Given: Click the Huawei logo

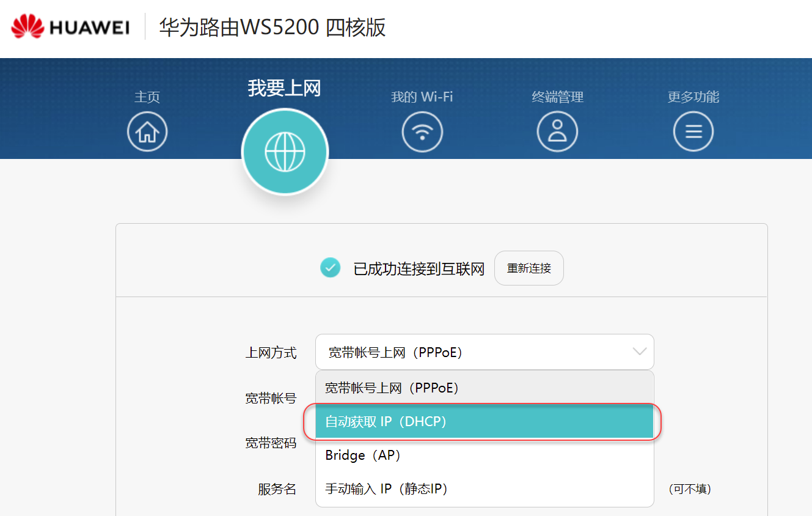Looking at the screenshot, I should (70, 27).
